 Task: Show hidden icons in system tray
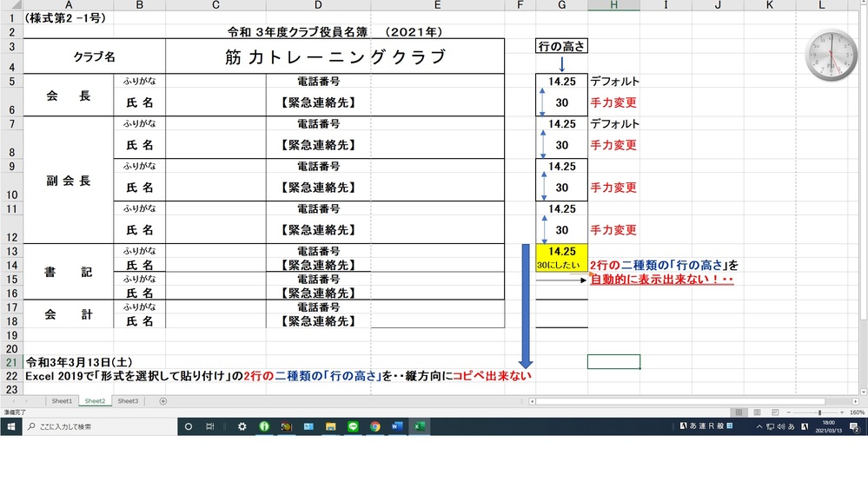pos(759,426)
